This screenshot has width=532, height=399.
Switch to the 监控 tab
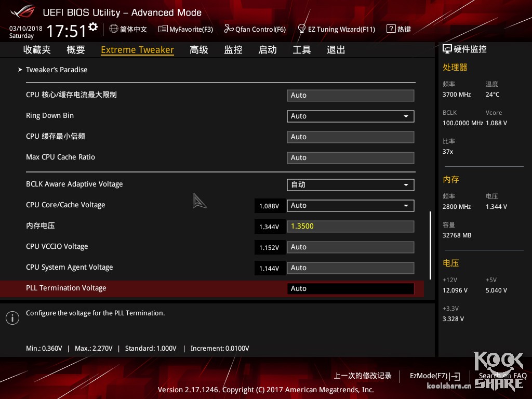coord(233,49)
